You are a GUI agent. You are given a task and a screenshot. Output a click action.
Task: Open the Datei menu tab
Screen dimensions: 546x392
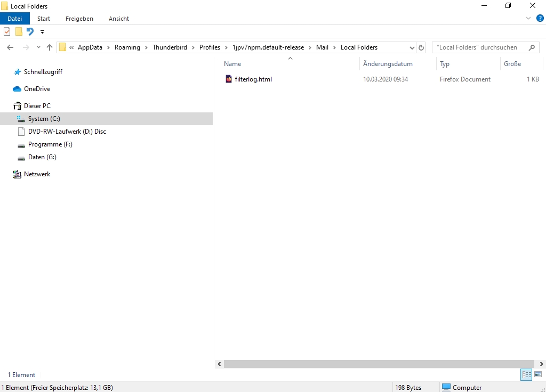coord(14,19)
